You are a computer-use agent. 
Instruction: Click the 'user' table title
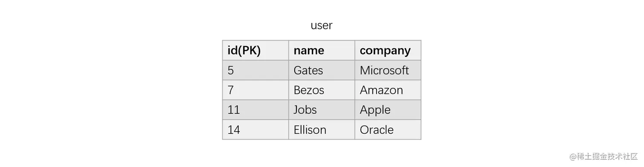point(322,26)
